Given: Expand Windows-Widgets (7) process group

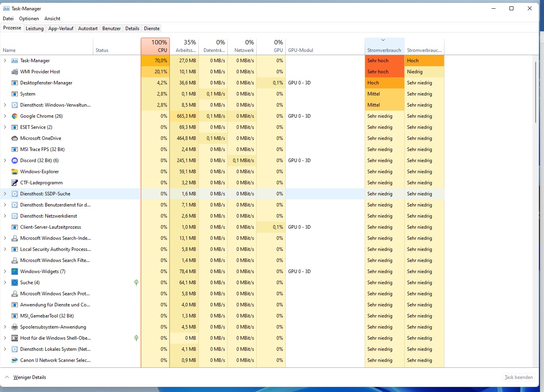Looking at the screenshot, I should coord(4,271).
